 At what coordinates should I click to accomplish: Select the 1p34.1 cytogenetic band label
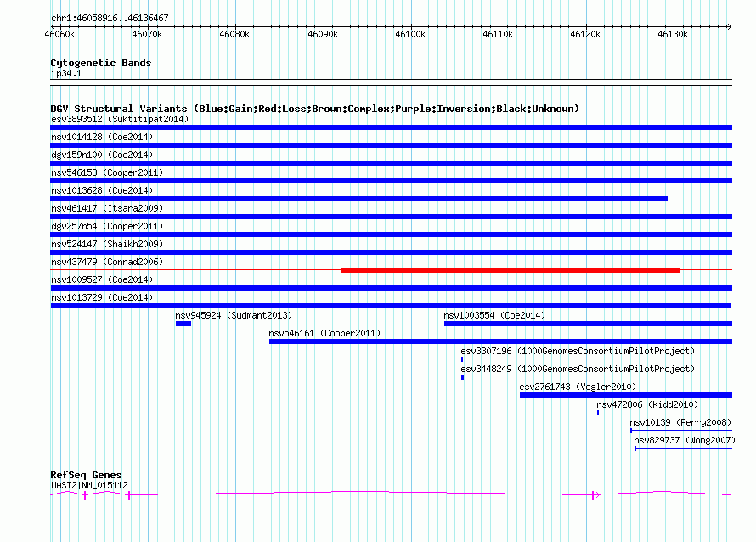click(x=66, y=73)
